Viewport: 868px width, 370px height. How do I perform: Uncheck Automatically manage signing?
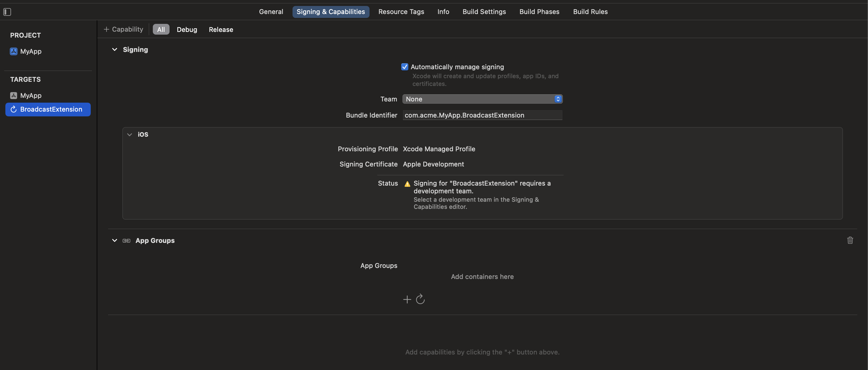(x=404, y=67)
